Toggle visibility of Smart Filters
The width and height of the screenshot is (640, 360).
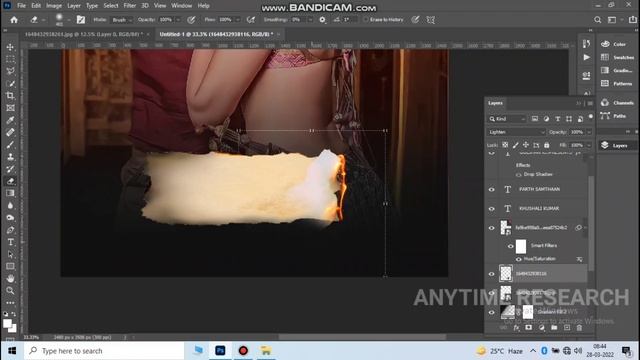[x=510, y=246]
